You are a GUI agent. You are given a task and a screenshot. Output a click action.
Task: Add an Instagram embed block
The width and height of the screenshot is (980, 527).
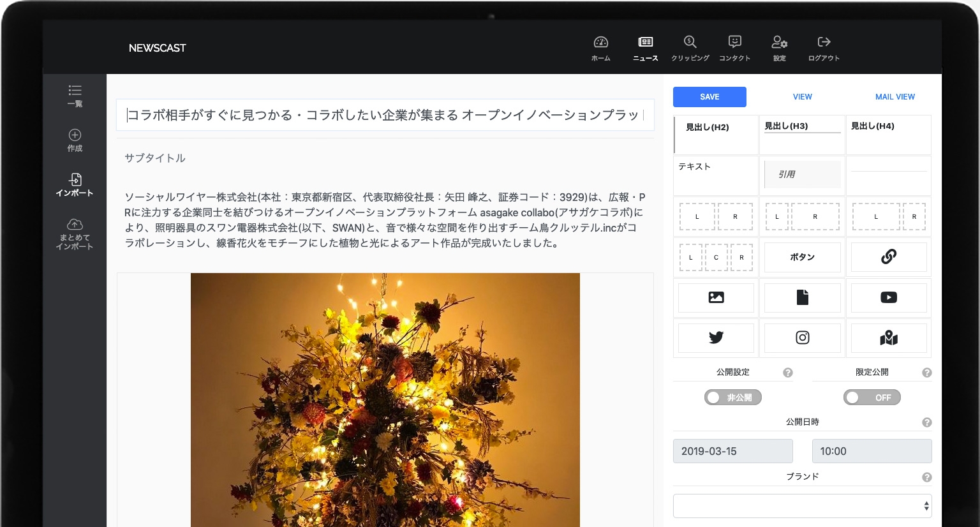[x=803, y=338]
